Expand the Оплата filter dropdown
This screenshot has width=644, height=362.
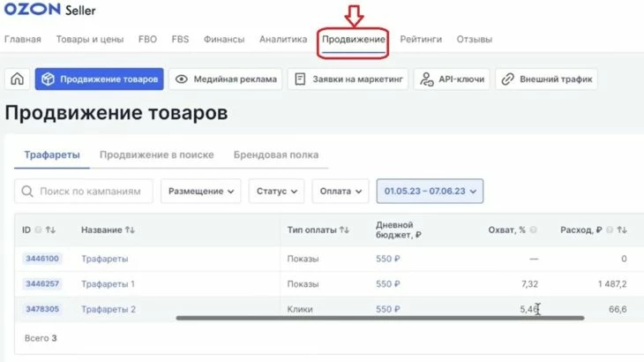tap(341, 191)
